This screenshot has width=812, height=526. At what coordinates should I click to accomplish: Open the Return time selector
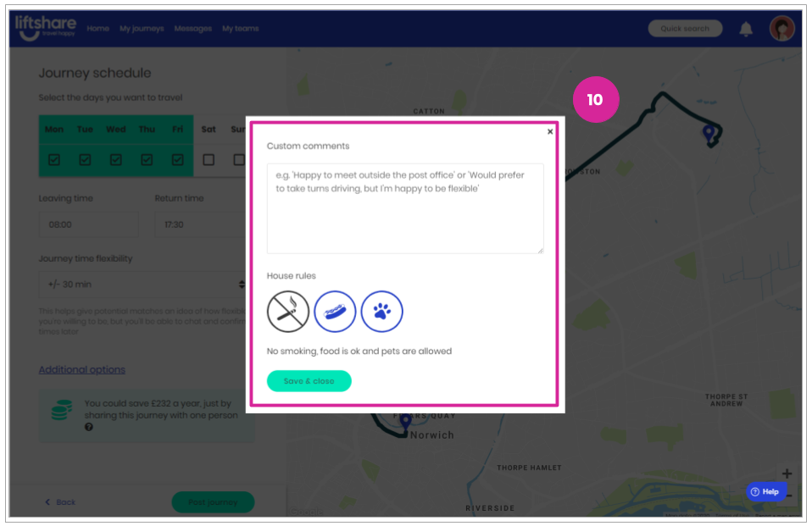coord(200,224)
